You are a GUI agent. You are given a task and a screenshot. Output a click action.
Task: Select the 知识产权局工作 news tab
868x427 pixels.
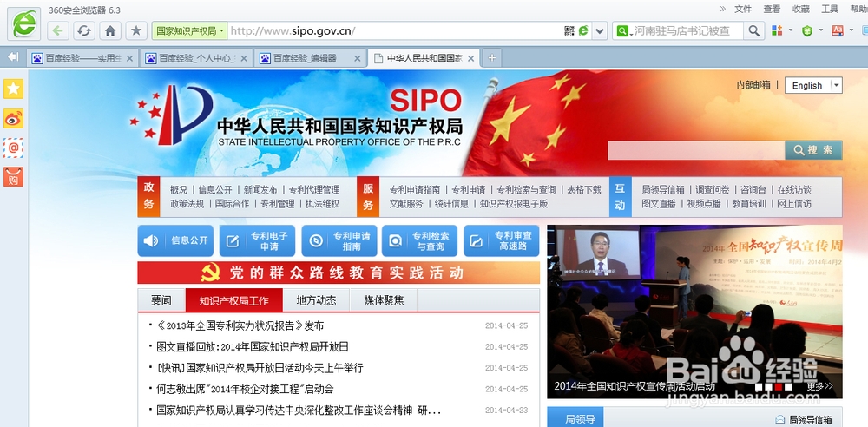(233, 301)
